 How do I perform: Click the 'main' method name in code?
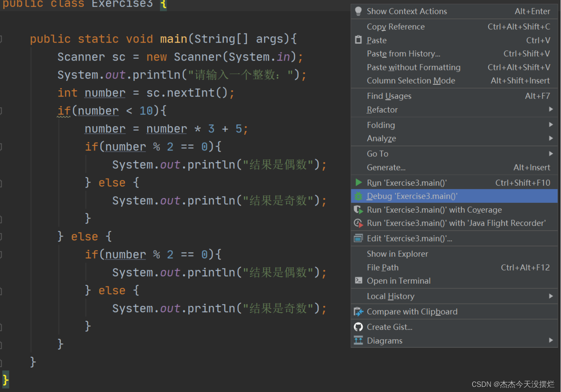click(x=174, y=39)
